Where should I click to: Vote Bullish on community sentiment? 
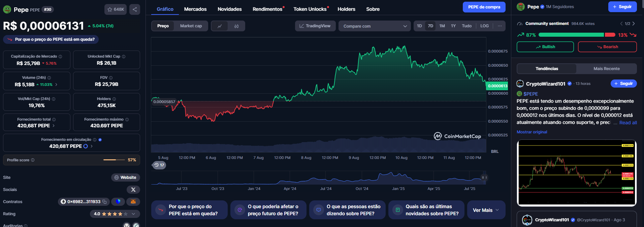coord(545,47)
